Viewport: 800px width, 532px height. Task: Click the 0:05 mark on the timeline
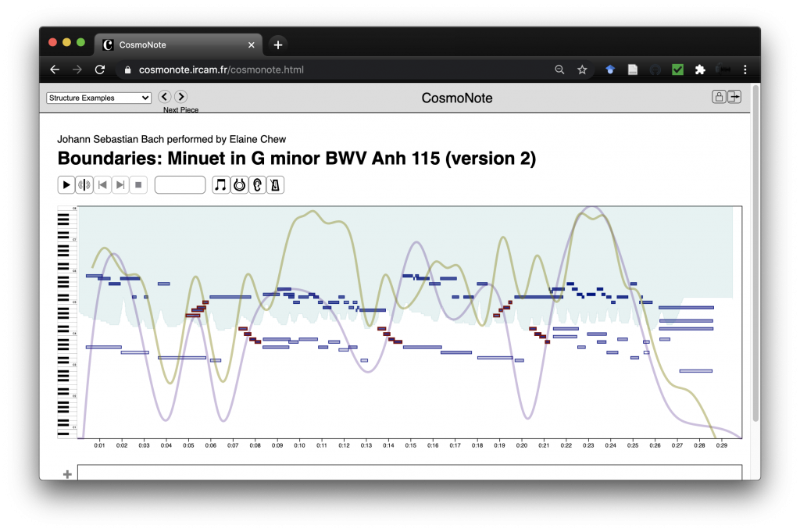(188, 445)
